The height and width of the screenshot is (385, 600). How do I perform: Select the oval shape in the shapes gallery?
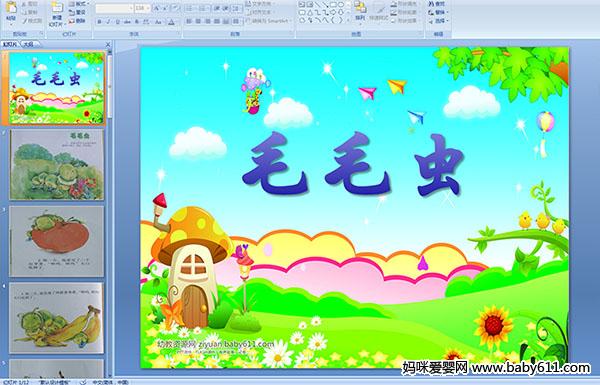tap(341, 5)
